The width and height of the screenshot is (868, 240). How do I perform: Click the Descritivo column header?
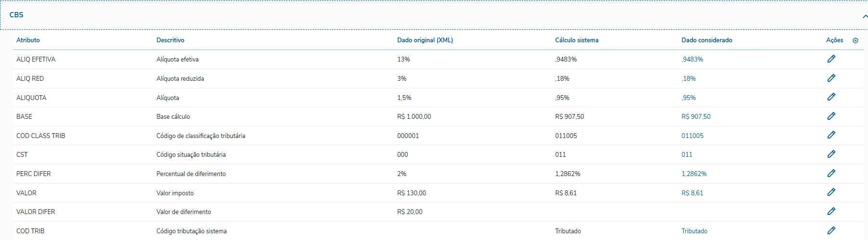point(170,40)
